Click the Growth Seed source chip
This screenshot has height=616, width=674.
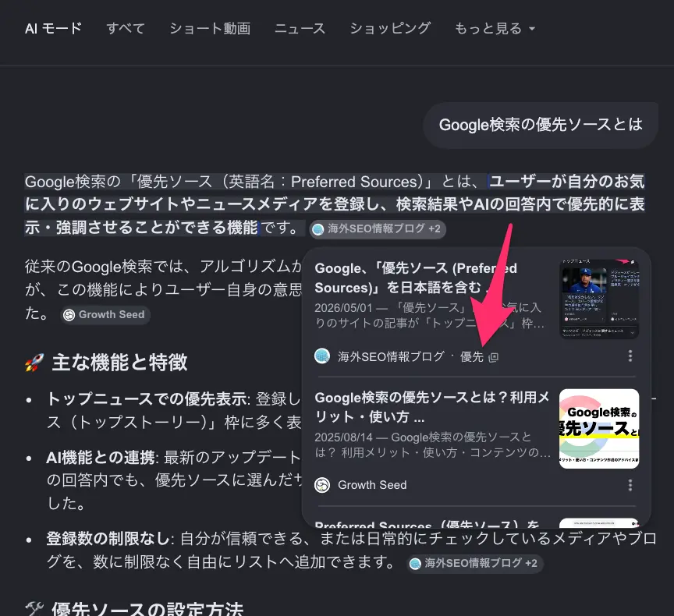(105, 315)
